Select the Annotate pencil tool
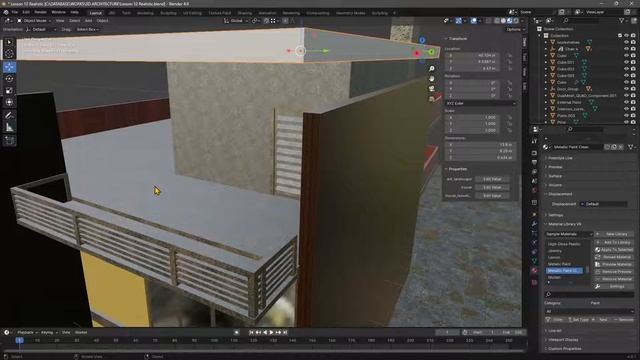The height and width of the screenshot is (360, 640). 9,116
